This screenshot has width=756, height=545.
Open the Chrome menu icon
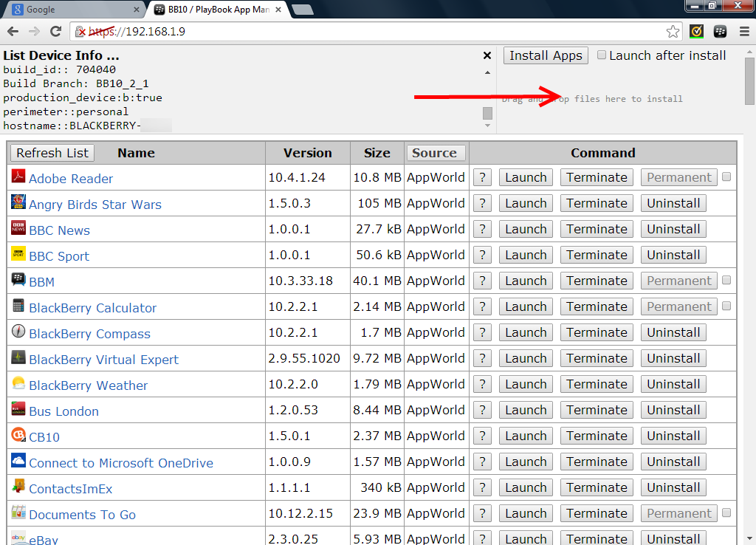click(744, 32)
